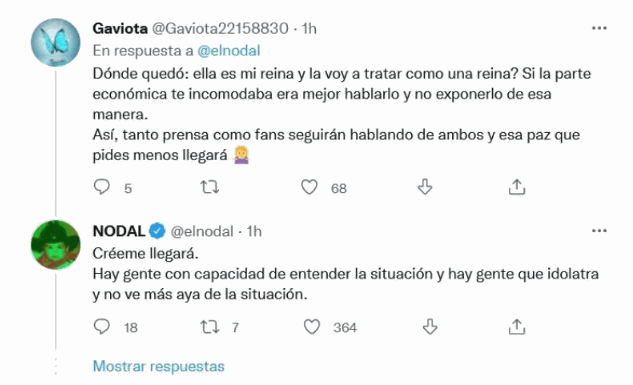Open more options on NODAL's tweet
Viewport: 633px width, 385px height.
coord(599,231)
